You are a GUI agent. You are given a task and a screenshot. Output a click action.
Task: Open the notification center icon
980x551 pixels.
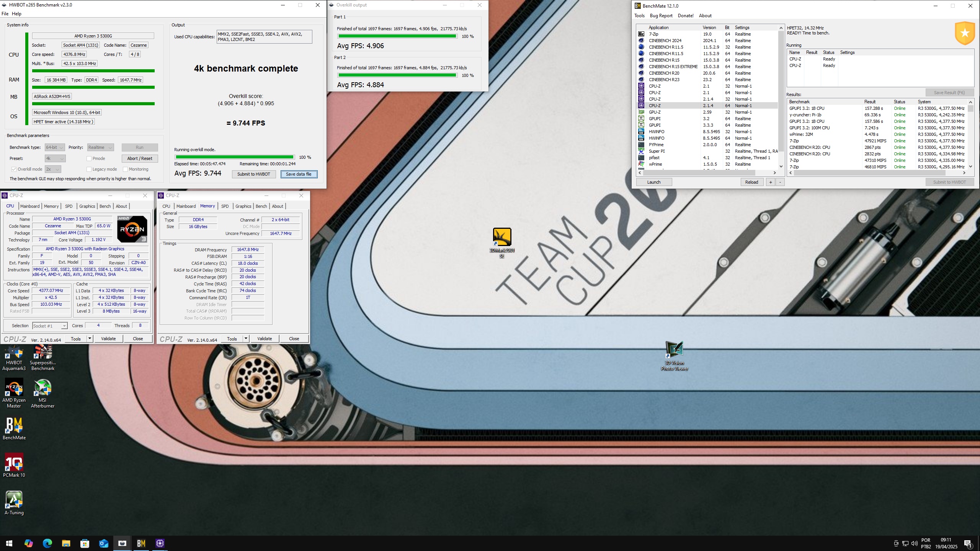pyautogui.click(x=968, y=543)
